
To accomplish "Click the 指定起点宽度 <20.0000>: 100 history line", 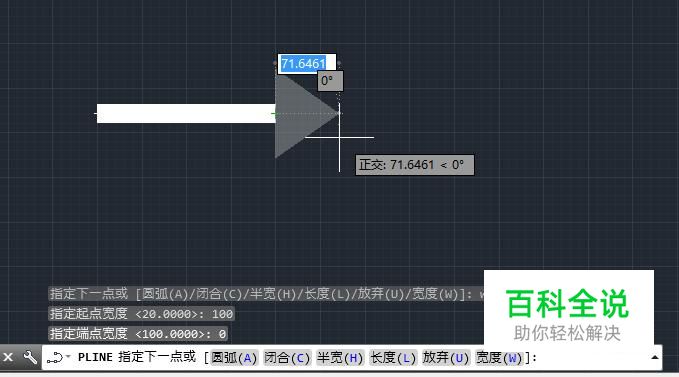I will tap(142, 314).
